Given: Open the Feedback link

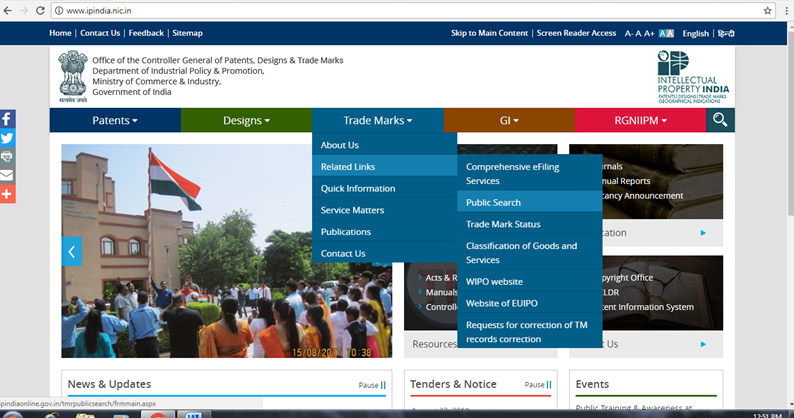Looking at the screenshot, I should coord(146,33).
